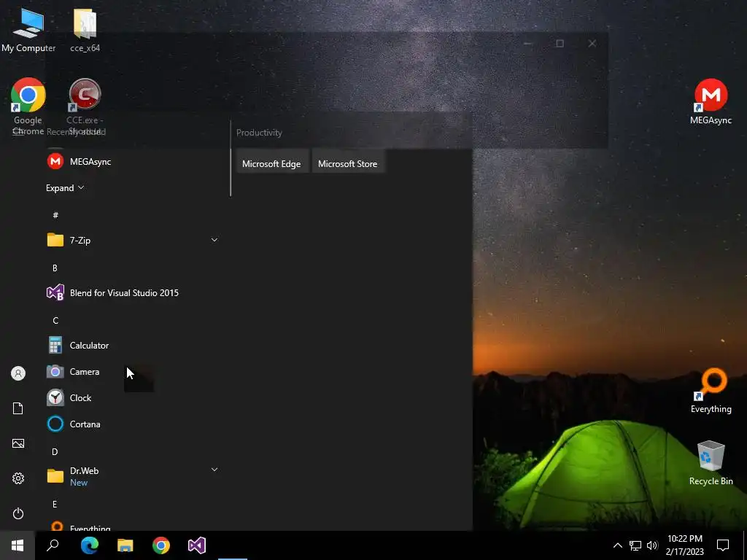Image resolution: width=747 pixels, height=560 pixels.
Task: Launch Microsoft Edge from taskbar
Action: point(89,545)
